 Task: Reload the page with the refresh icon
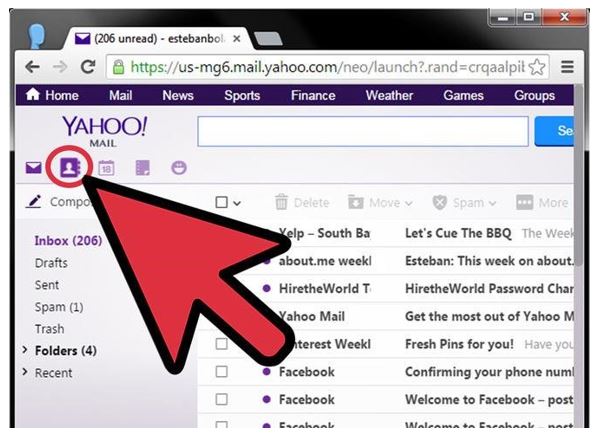88,67
